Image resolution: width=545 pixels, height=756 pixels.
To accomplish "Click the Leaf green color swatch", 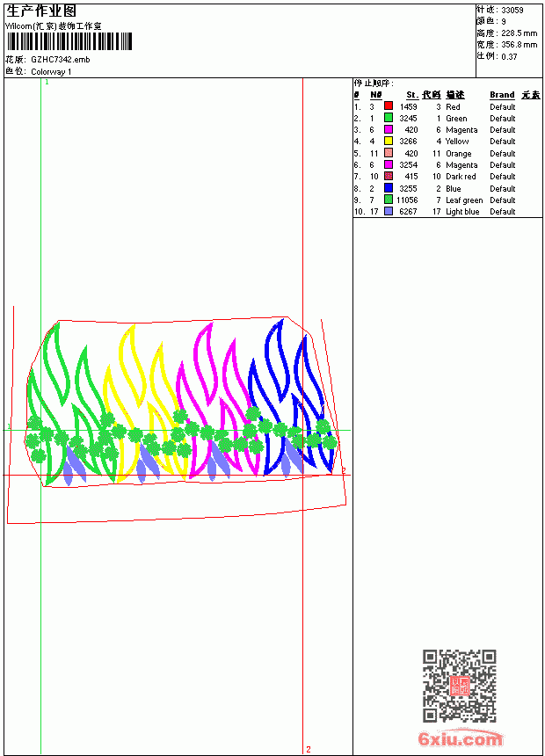I will coord(389,200).
